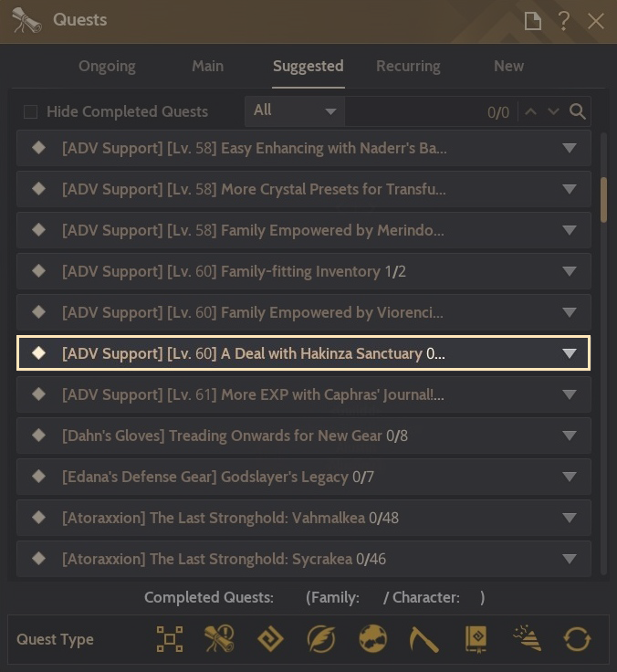Open the help question mark icon

tap(564, 20)
